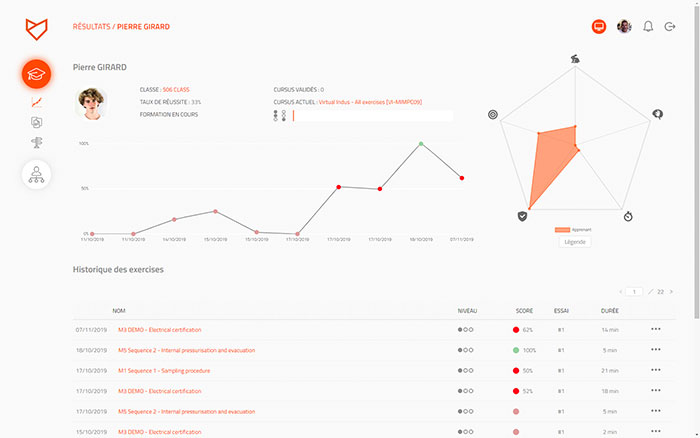Open the line chart statistics sidebar icon

(x=37, y=102)
